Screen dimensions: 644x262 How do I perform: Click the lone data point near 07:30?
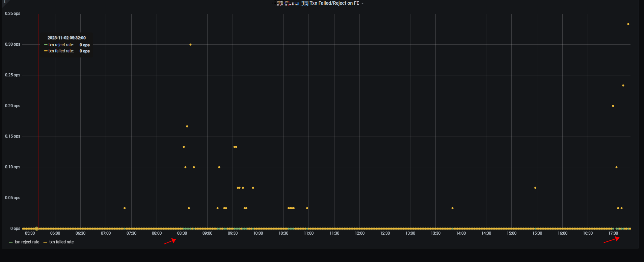pos(125,208)
